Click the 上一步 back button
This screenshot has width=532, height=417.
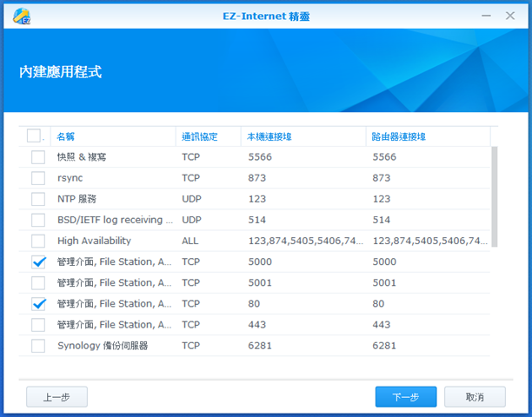pyautogui.click(x=57, y=397)
